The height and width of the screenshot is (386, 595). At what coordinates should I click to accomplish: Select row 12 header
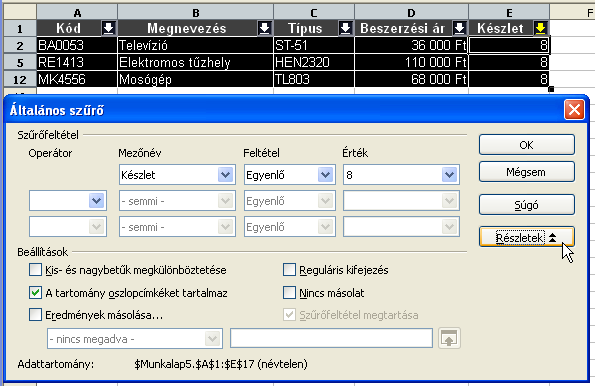tap(20, 79)
